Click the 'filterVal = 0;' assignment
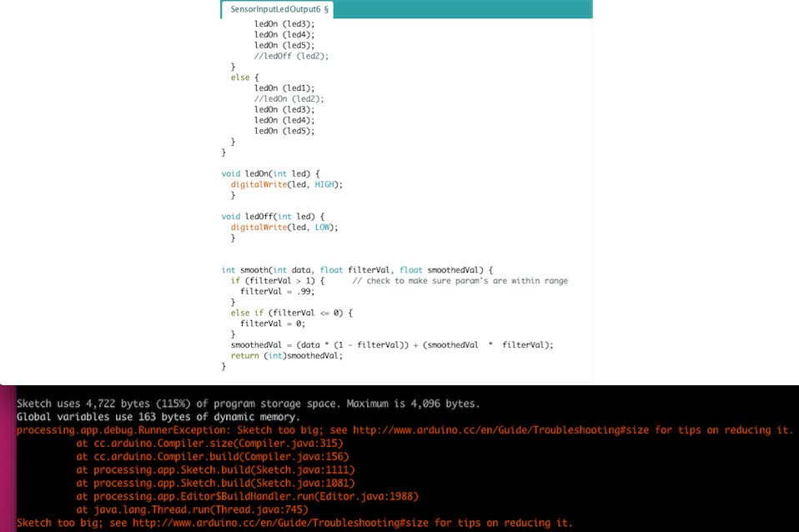Screen dimensions: 799x532 273,324
